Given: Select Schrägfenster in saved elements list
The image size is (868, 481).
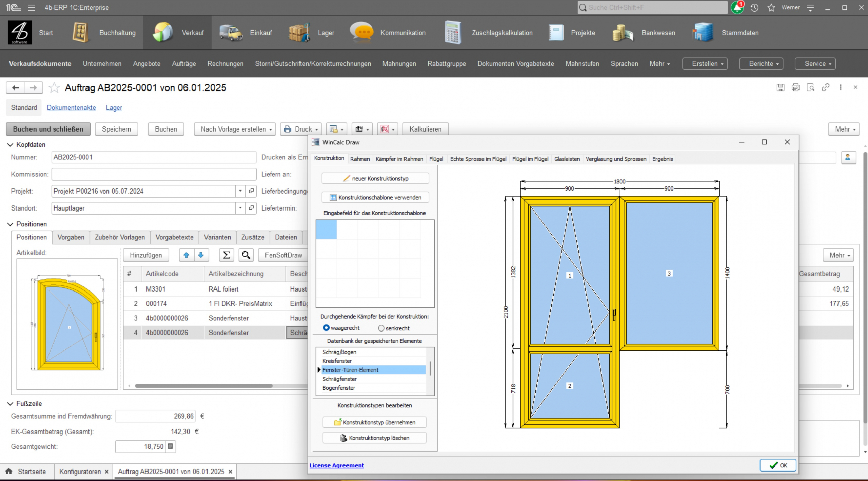Looking at the screenshot, I should click(x=339, y=379).
